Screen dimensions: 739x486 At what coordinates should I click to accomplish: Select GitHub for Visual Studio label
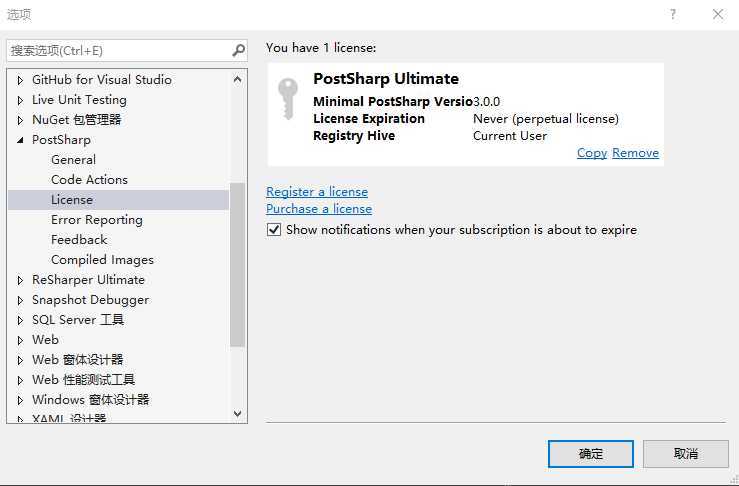tap(102, 80)
